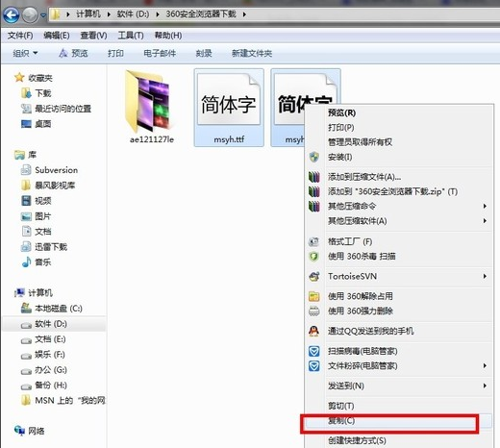Open the 视频 library

tap(36, 201)
